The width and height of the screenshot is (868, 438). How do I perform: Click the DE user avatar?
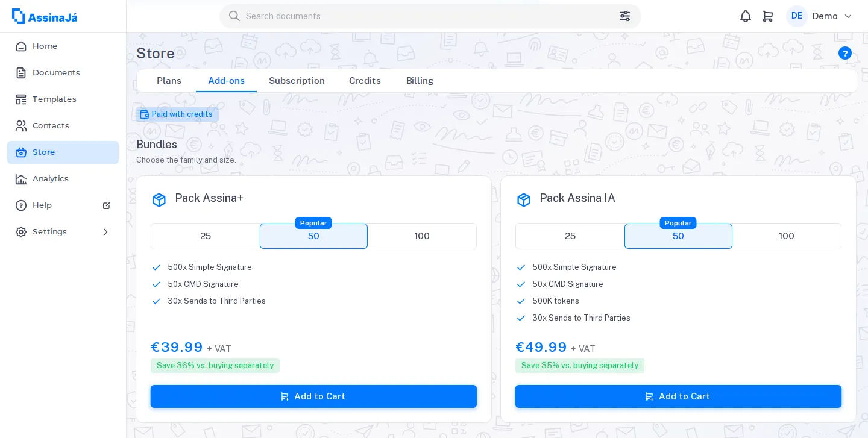pyautogui.click(x=797, y=16)
